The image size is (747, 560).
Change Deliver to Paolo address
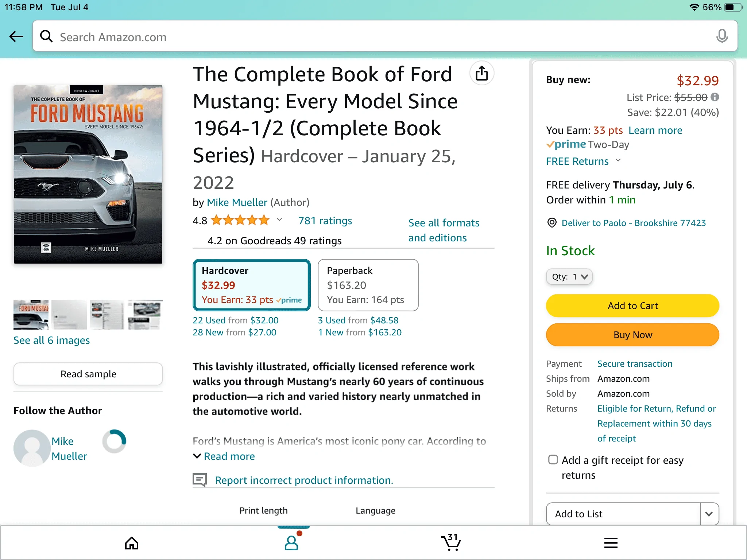634,223
